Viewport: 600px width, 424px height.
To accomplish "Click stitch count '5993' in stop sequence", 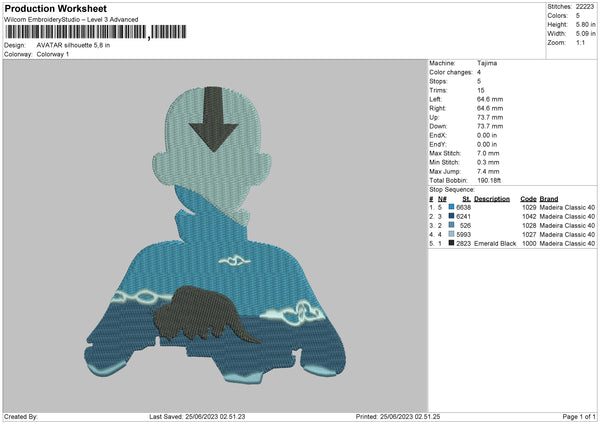I will coord(463,235).
